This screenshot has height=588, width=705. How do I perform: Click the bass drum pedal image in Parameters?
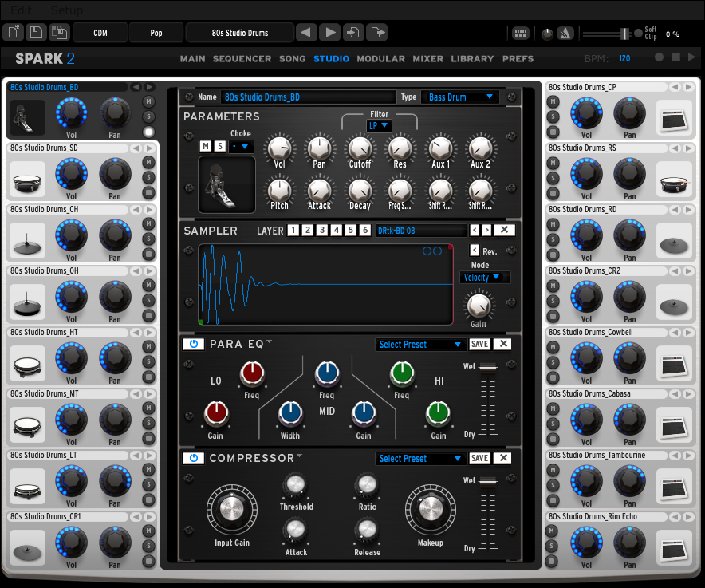(226, 185)
